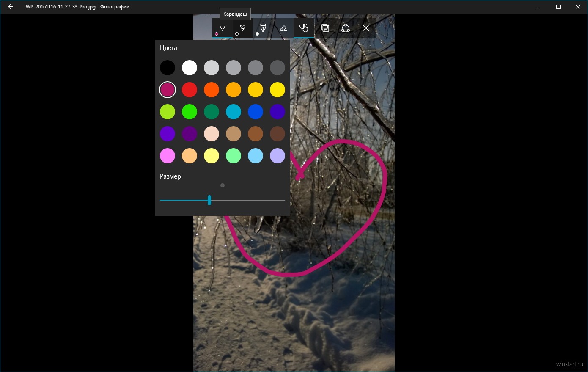Toggle touch writing hand icon
588x372 pixels.
(x=304, y=28)
